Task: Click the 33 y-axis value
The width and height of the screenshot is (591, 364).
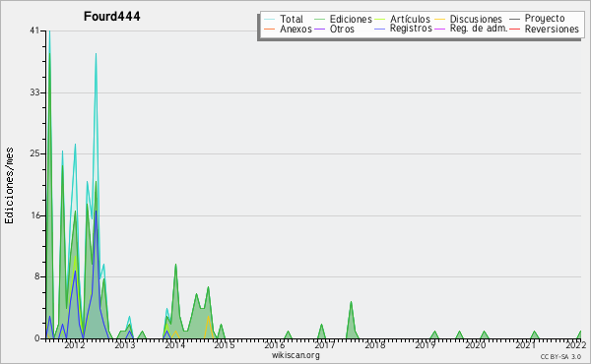Action: point(34,92)
